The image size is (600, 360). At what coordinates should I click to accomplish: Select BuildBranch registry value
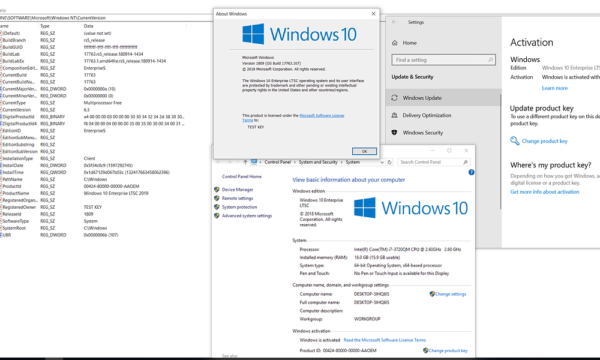14,40
